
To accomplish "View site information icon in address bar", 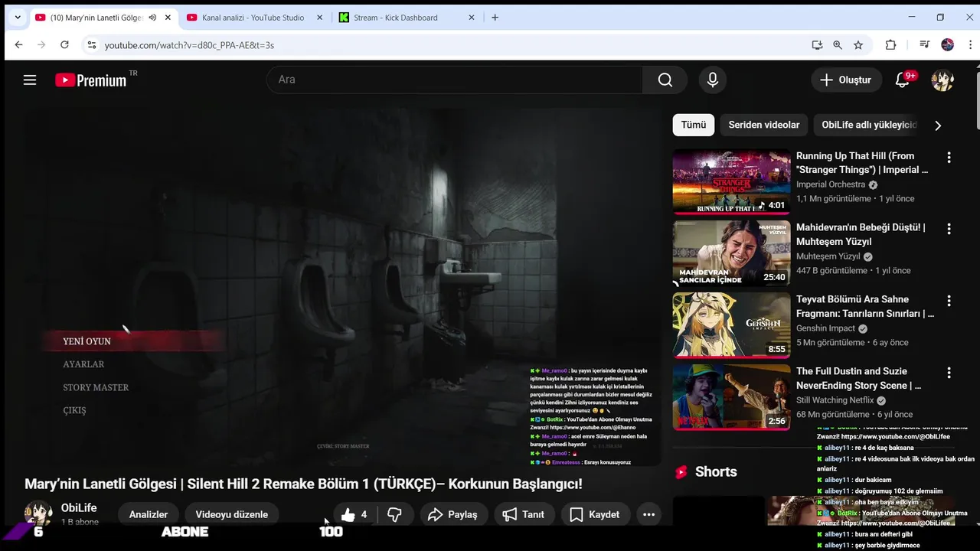I will [91, 45].
